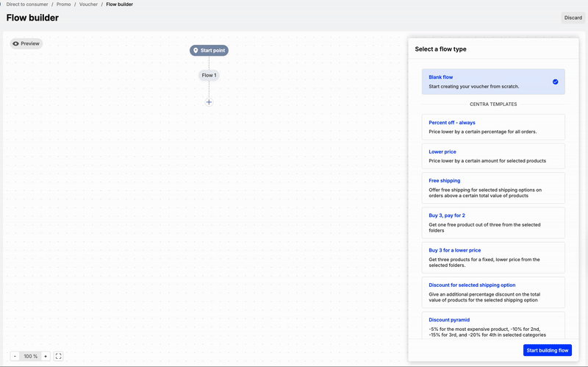Select the Discount pyramid template
The width and height of the screenshot is (588, 367).
click(x=492, y=324)
